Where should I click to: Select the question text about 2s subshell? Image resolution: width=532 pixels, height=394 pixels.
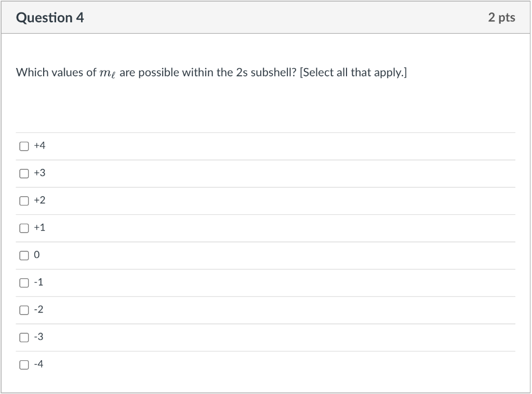[211, 72]
